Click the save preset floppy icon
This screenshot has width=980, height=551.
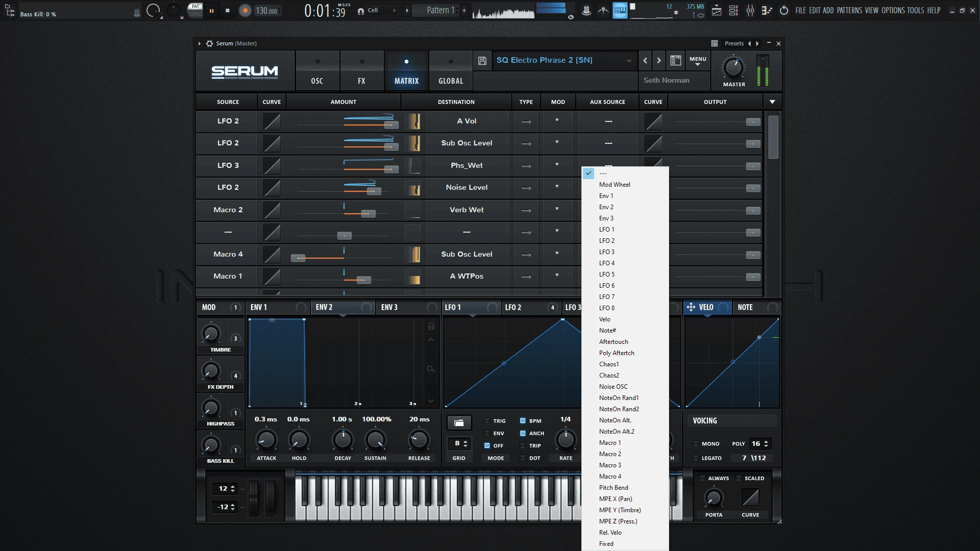tap(482, 61)
